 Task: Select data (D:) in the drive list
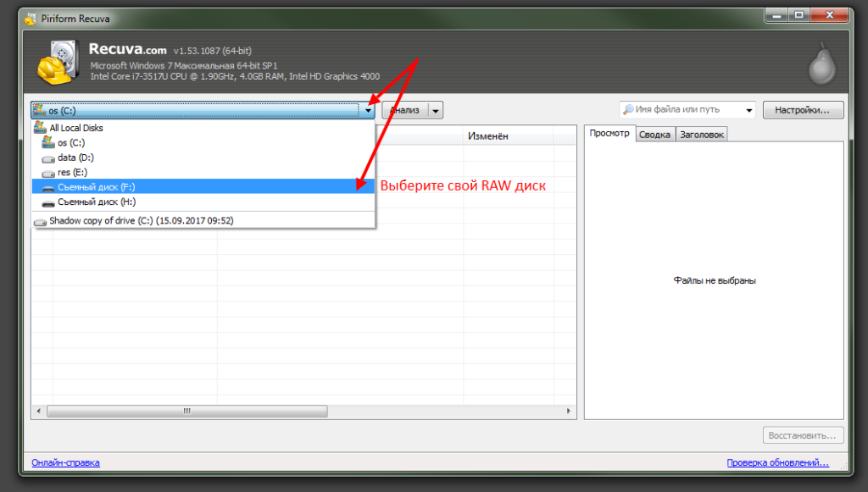tap(203, 158)
